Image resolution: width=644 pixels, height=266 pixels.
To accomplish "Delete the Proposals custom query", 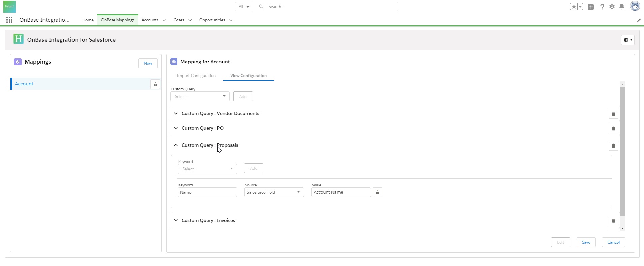I will [x=613, y=146].
